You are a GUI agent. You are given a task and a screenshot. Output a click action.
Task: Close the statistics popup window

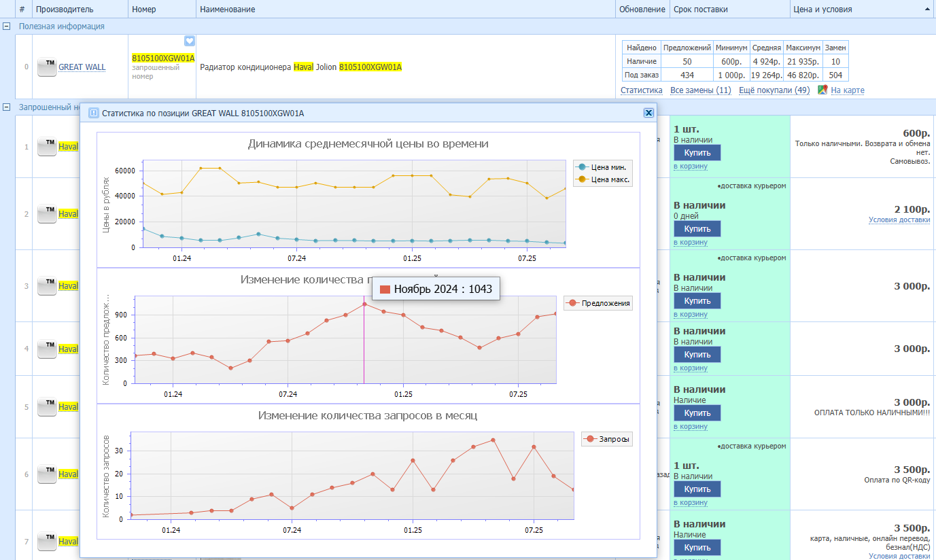pos(648,113)
